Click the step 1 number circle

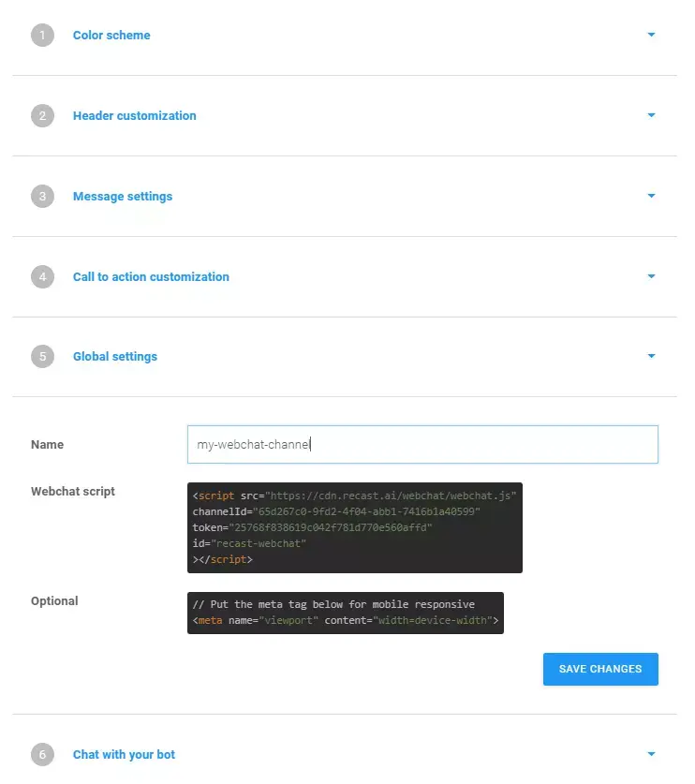point(42,35)
